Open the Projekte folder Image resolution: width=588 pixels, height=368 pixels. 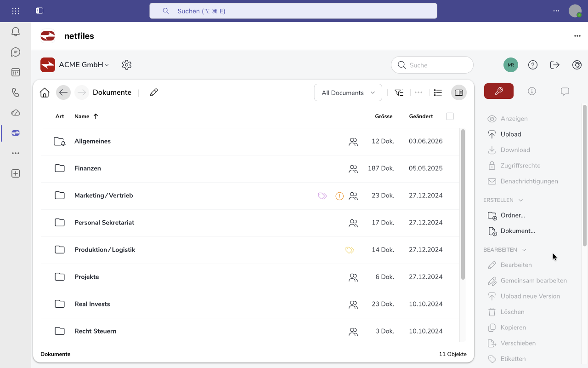click(x=87, y=277)
